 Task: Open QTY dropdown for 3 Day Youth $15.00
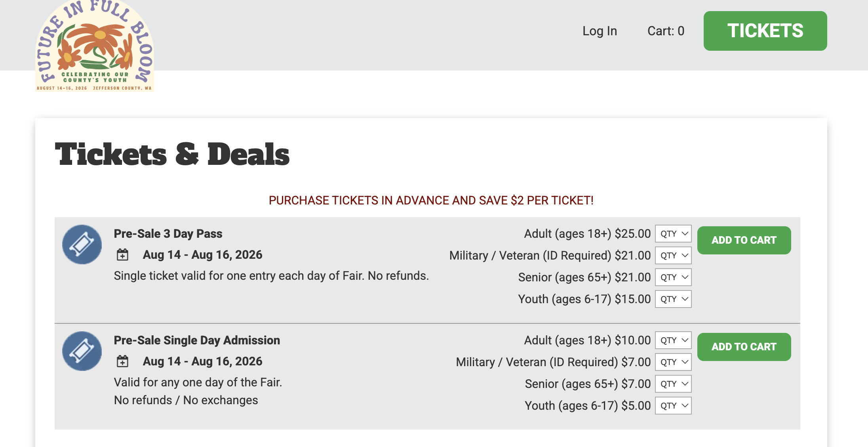click(673, 299)
